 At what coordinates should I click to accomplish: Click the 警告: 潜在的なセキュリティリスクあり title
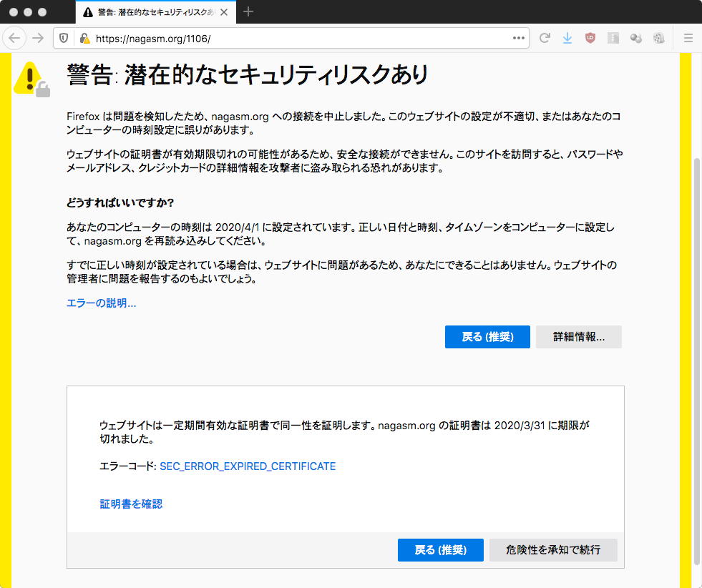tap(248, 74)
